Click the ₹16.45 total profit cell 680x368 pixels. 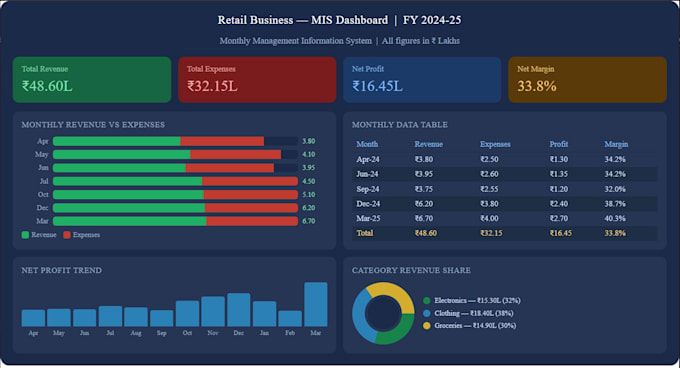pos(561,233)
